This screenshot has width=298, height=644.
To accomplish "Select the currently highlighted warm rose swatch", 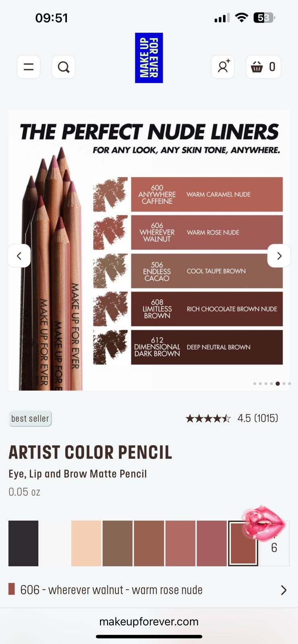I will tap(243, 543).
